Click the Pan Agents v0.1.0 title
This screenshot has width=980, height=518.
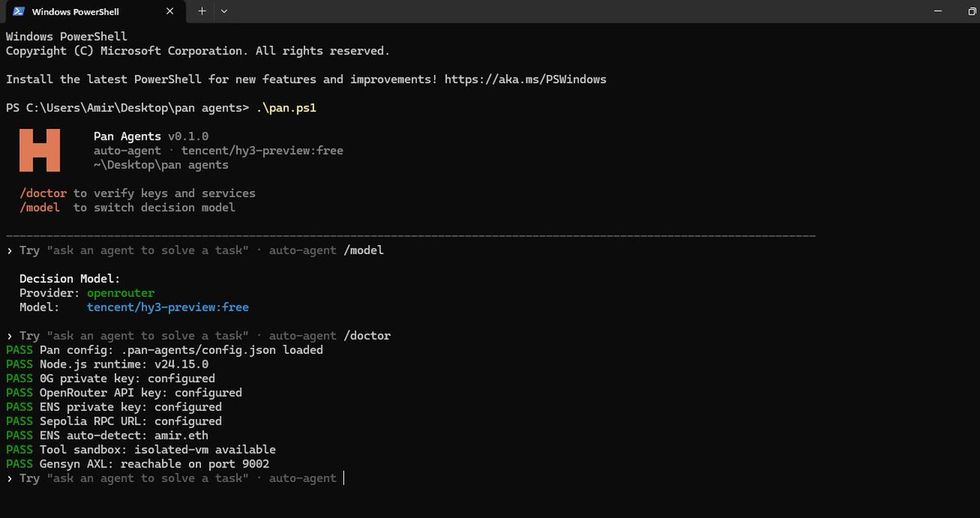point(151,136)
